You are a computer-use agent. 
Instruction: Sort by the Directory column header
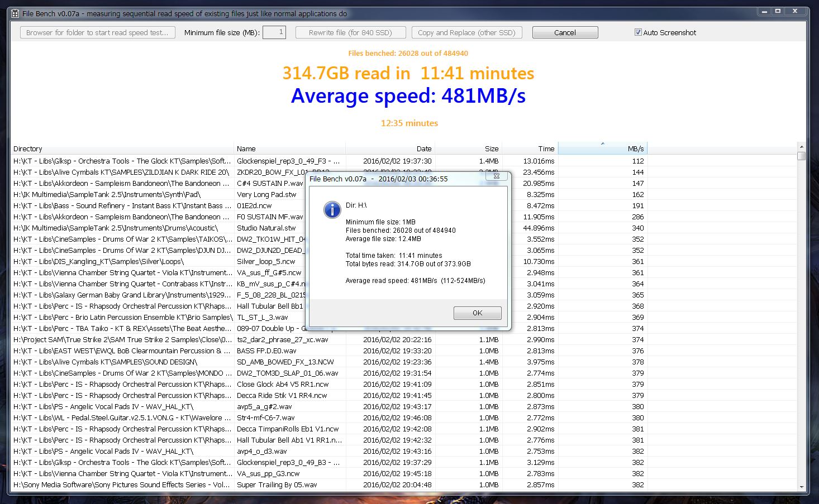click(x=122, y=148)
